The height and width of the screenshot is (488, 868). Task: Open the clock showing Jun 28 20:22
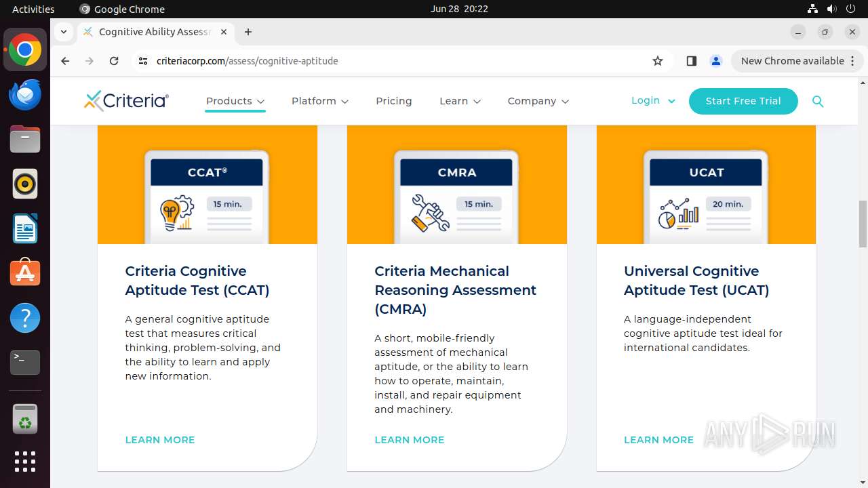[x=459, y=9]
